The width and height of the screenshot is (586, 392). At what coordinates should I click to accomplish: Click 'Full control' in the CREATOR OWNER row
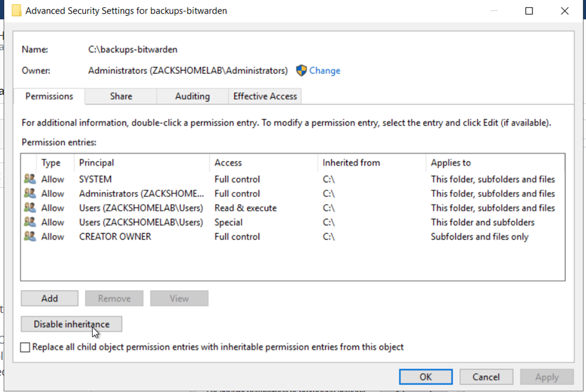pos(237,237)
